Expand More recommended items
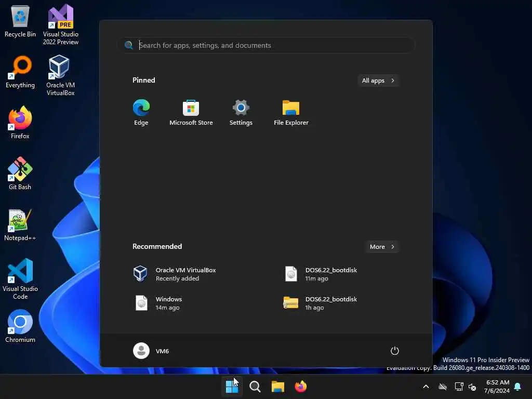 tap(382, 247)
